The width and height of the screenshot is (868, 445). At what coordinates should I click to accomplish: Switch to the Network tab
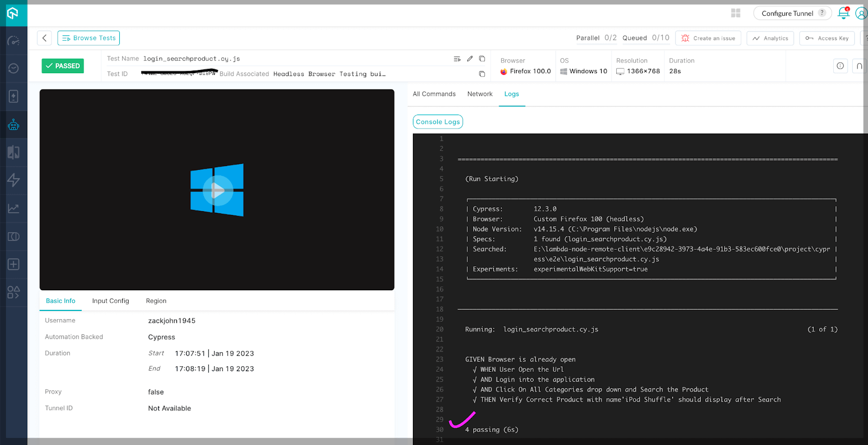click(480, 94)
